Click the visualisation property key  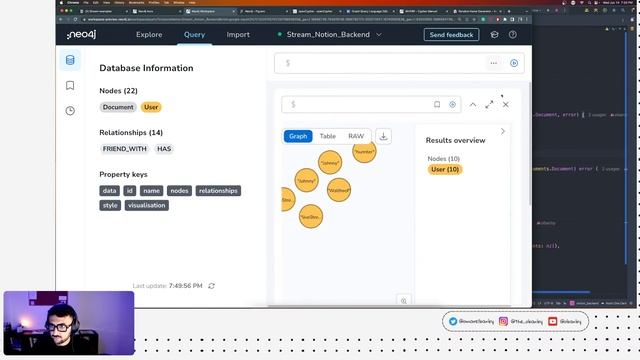click(147, 205)
